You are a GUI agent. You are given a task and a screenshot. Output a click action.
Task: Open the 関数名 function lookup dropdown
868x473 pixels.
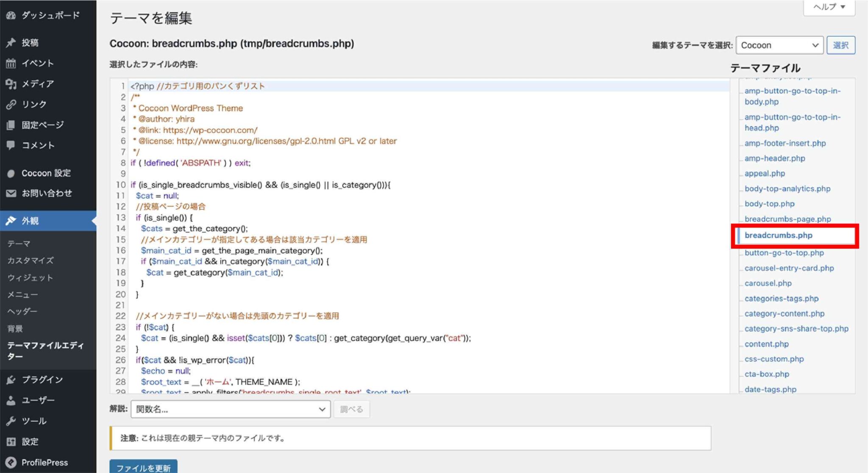pos(230,409)
